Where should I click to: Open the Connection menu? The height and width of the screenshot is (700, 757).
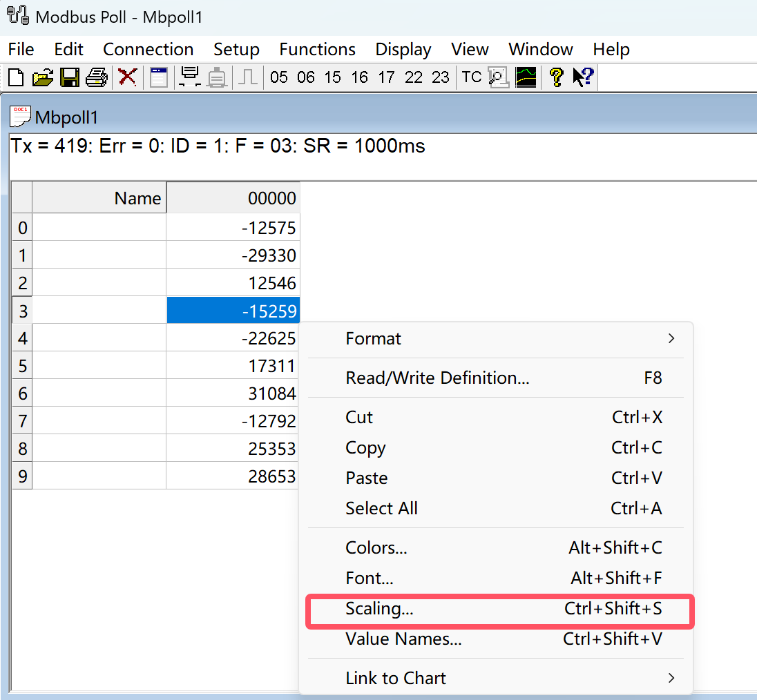coord(148,49)
